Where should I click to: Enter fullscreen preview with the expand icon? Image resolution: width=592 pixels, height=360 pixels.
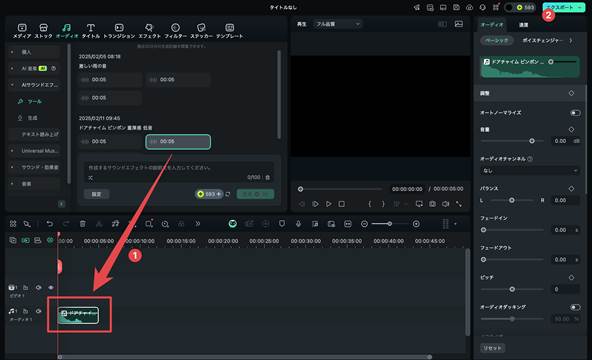click(459, 204)
